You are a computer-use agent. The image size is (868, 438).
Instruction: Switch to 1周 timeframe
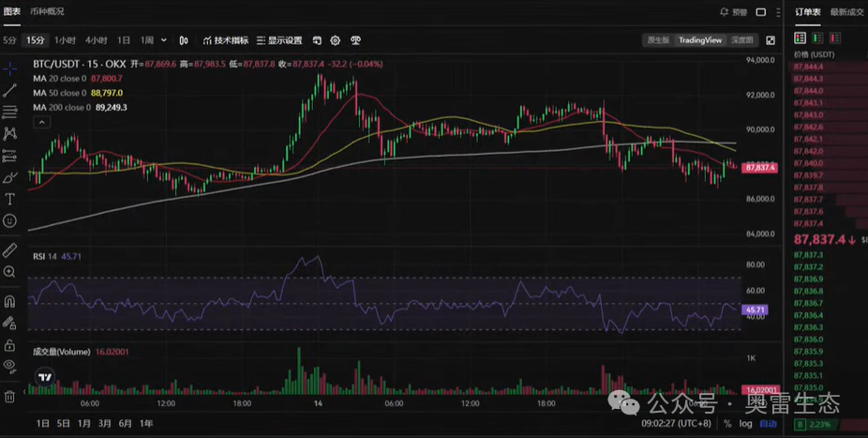[146, 40]
